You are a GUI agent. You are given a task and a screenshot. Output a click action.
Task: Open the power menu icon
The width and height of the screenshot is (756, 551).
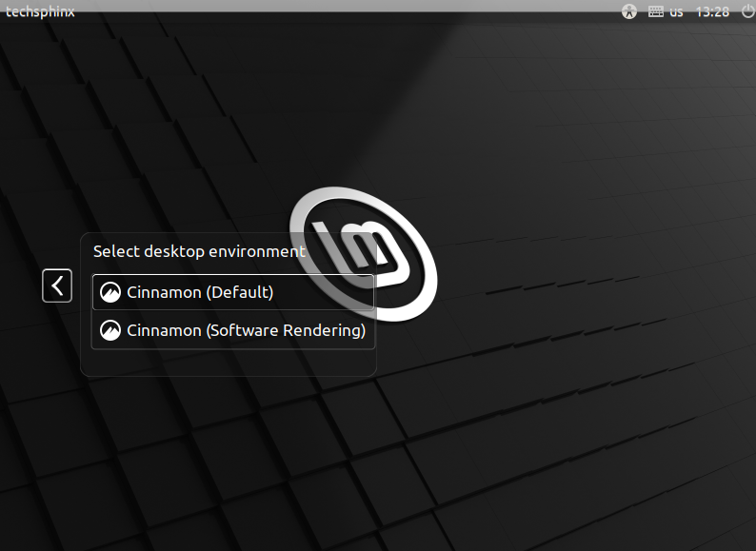(x=747, y=10)
